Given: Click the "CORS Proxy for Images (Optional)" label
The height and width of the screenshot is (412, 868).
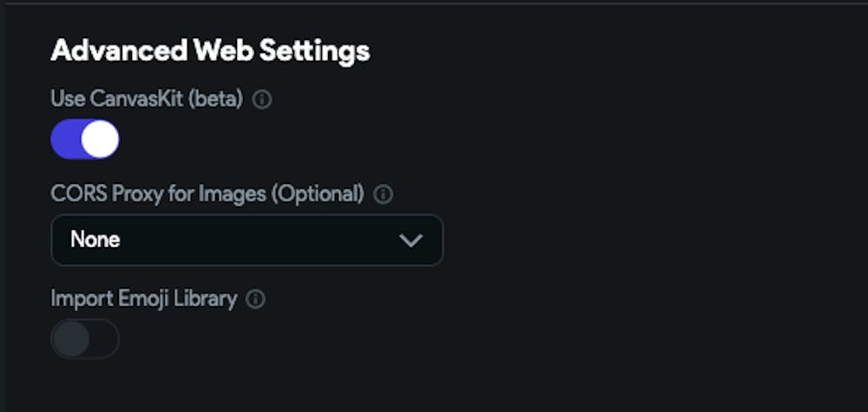Looking at the screenshot, I should point(207,194).
